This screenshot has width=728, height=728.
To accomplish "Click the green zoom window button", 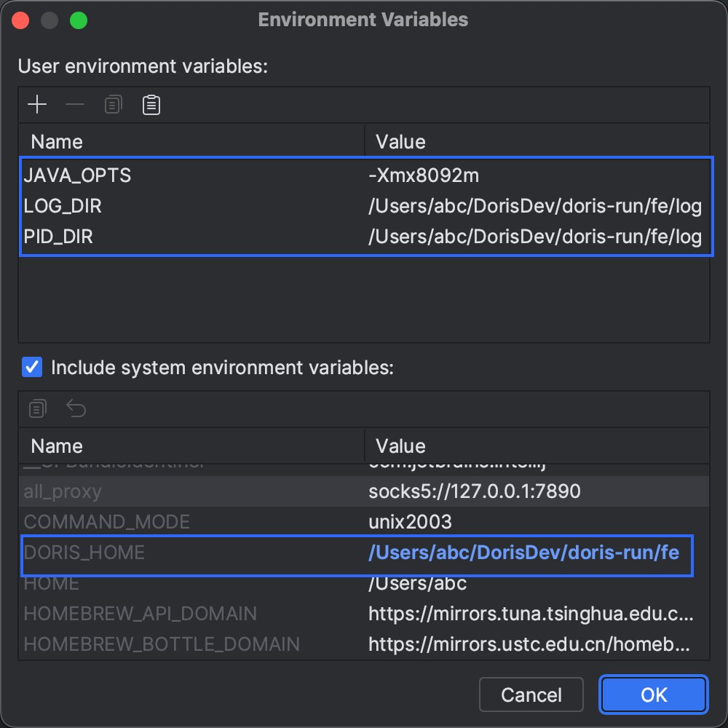I will [x=79, y=20].
